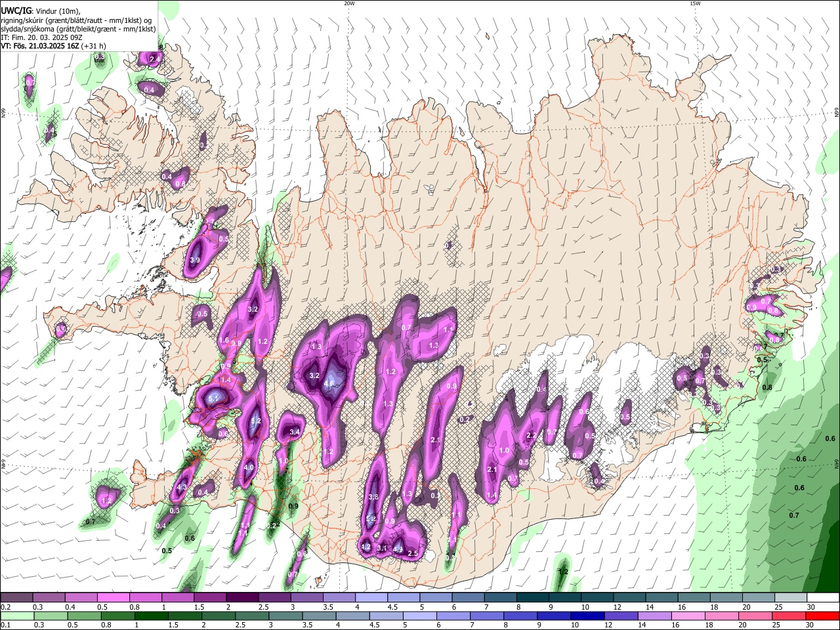
Task: Select the dark green 1 rain legend swatch
Action: tap(151, 616)
